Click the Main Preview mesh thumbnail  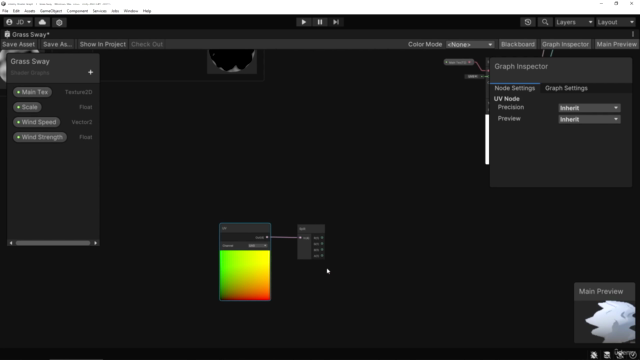coord(605,322)
